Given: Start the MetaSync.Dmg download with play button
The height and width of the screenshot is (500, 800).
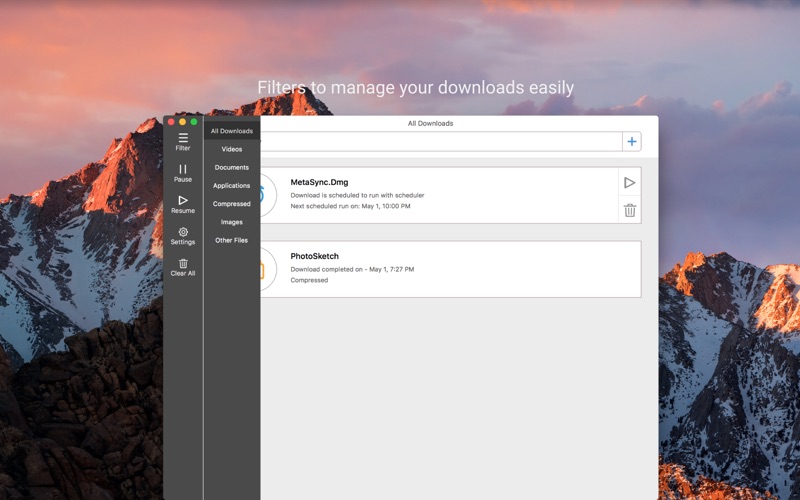Looking at the screenshot, I should click(629, 183).
